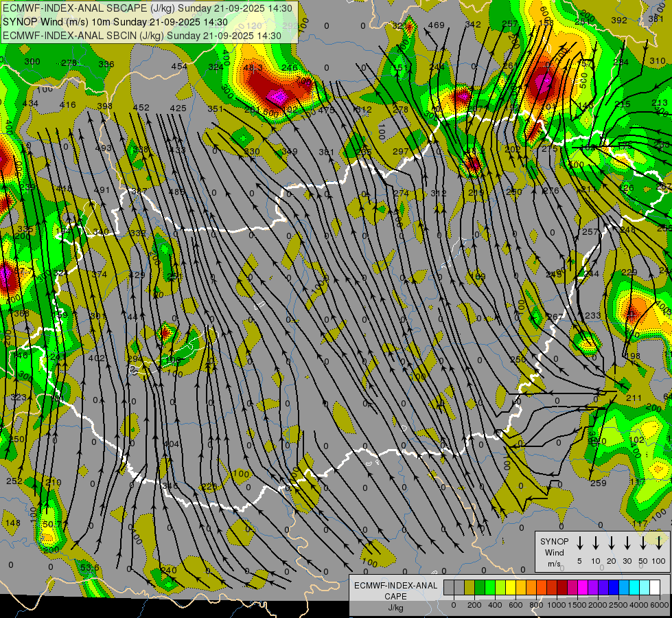Click the map value 342

coord(473,25)
